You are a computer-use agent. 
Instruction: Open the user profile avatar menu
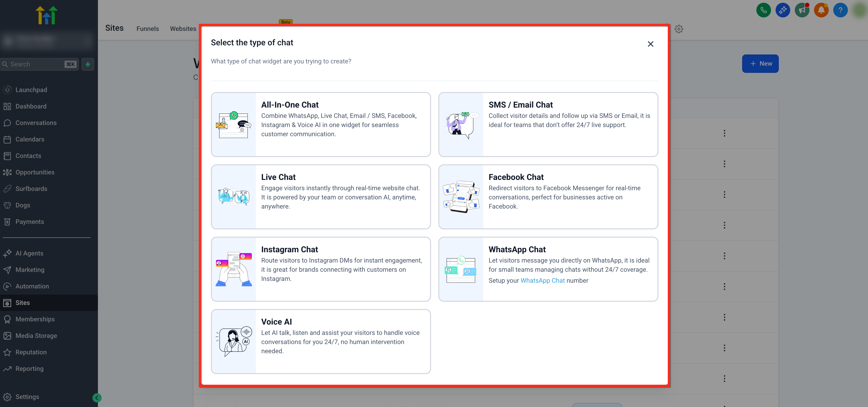860,10
